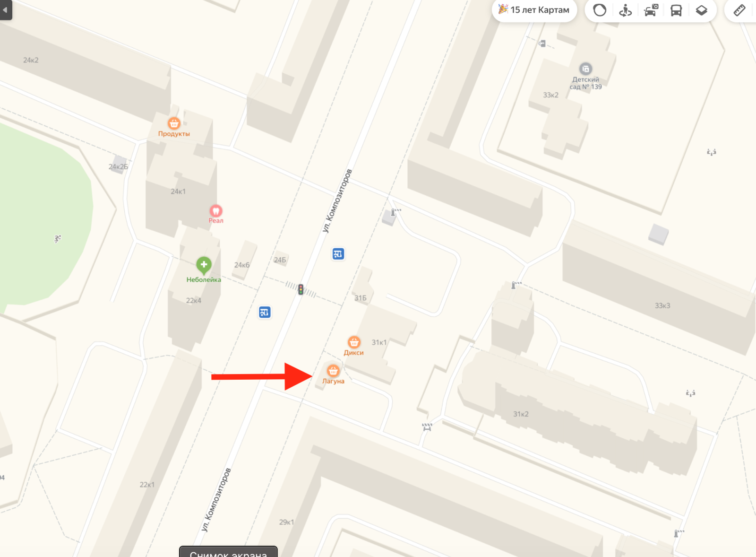Screen dimensions: 756x557
Task: Click the Дикси grocery marker
Action: pos(354,342)
